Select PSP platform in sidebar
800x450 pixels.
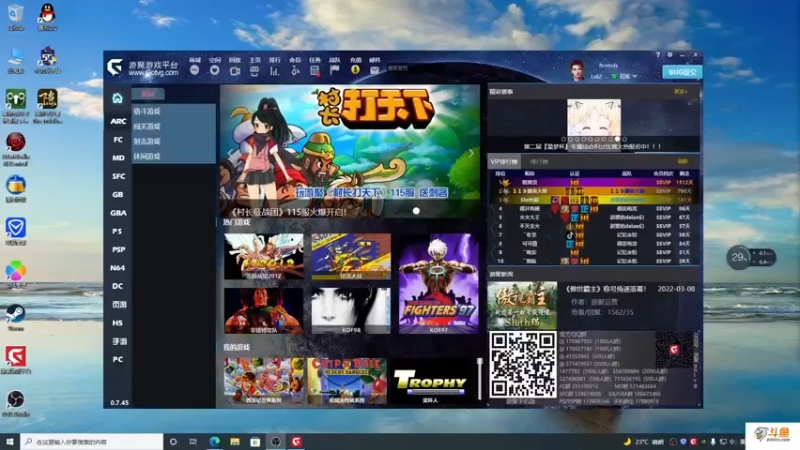(118, 249)
